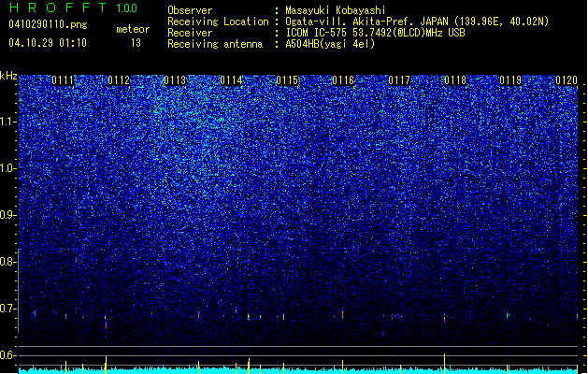Image resolution: width=588 pixels, height=374 pixels.
Task: Click the 0117 time marker
Action: pyautogui.click(x=399, y=80)
